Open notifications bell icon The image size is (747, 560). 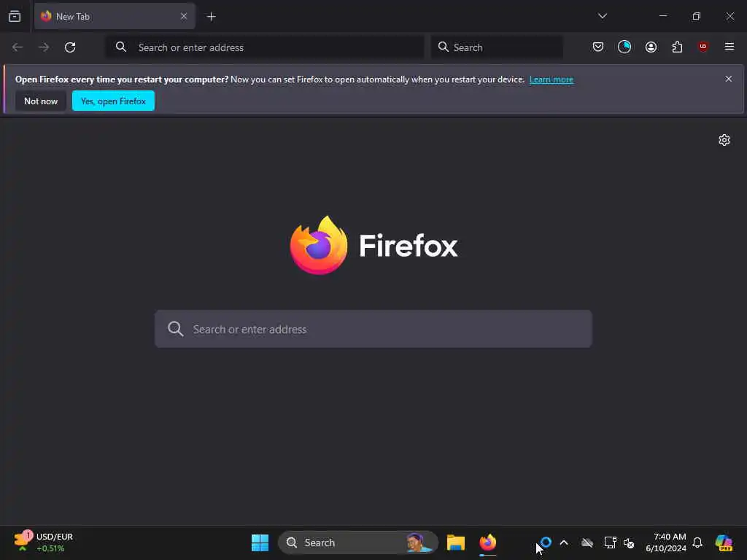(697, 542)
